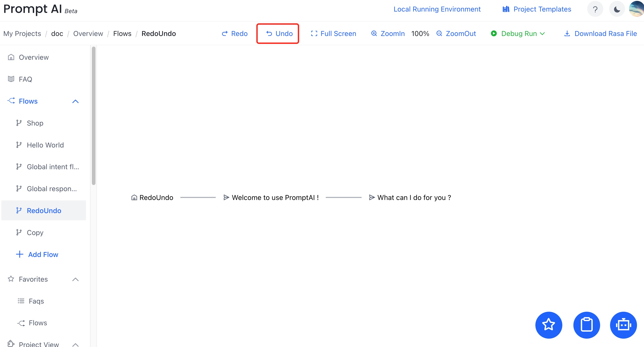Select the My Projects breadcrumb link
This screenshot has width=644, height=347.
(22, 33)
